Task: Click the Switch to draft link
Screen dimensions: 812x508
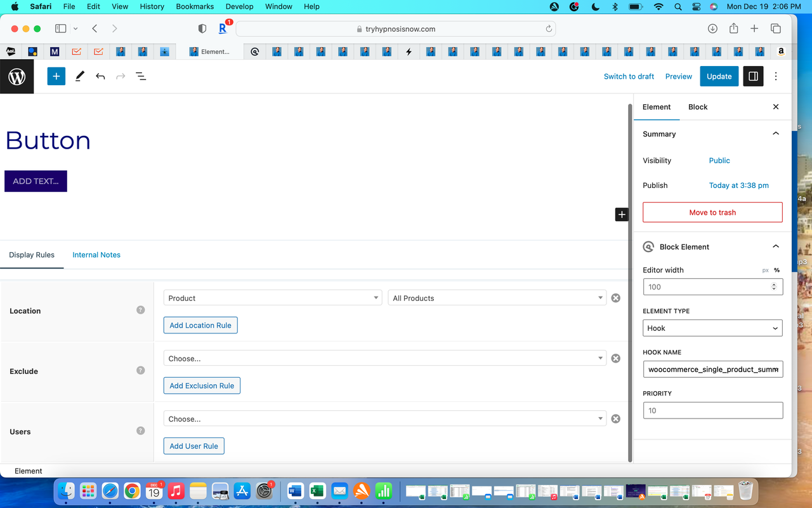Action: click(629, 76)
